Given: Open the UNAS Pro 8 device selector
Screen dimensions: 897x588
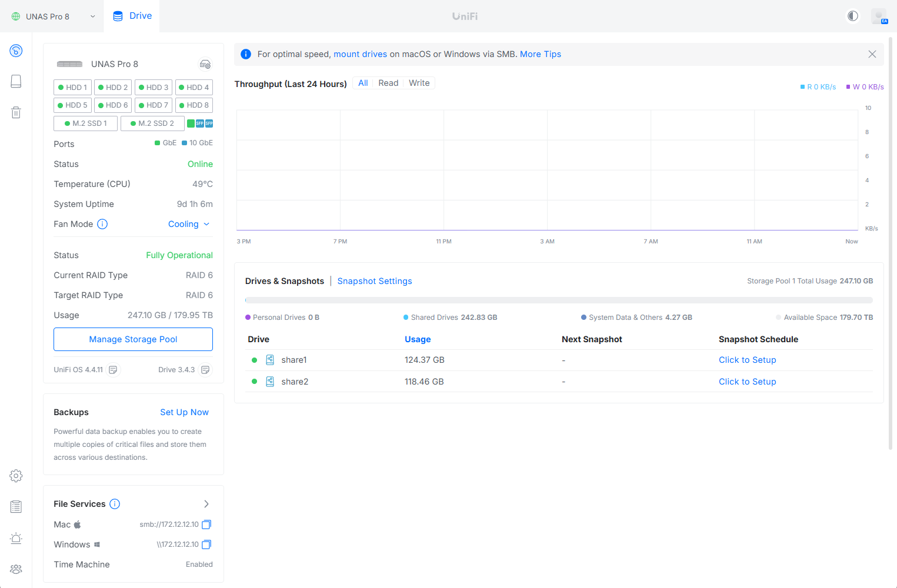Looking at the screenshot, I should pyautogui.click(x=52, y=16).
